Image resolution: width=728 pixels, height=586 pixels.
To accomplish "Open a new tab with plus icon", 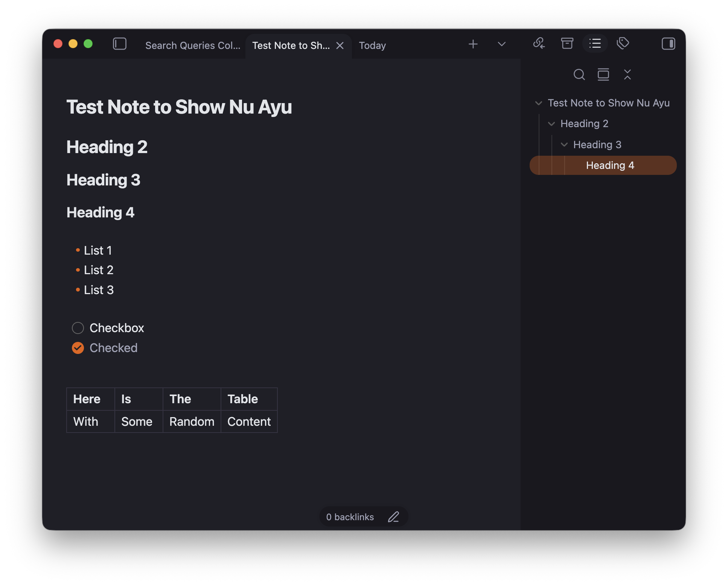I will [x=473, y=44].
